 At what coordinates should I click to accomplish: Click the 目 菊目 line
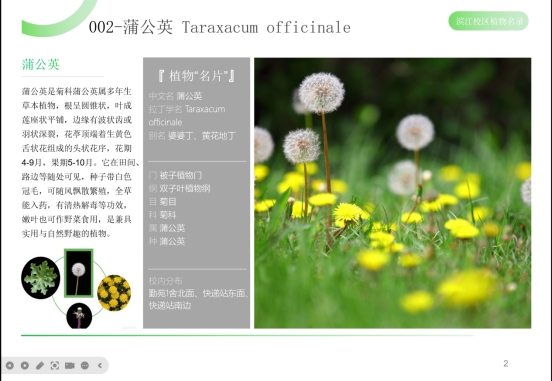(x=163, y=202)
